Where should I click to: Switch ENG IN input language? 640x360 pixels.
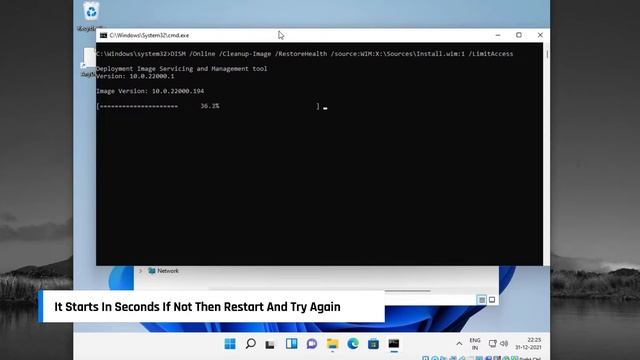(475, 344)
